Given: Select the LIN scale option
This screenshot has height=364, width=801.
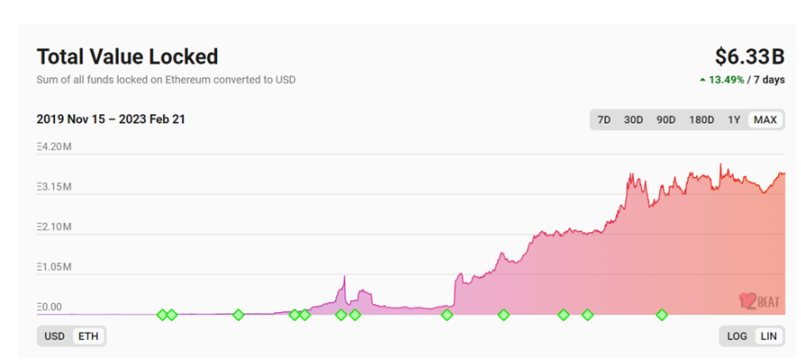Looking at the screenshot, I should [769, 336].
